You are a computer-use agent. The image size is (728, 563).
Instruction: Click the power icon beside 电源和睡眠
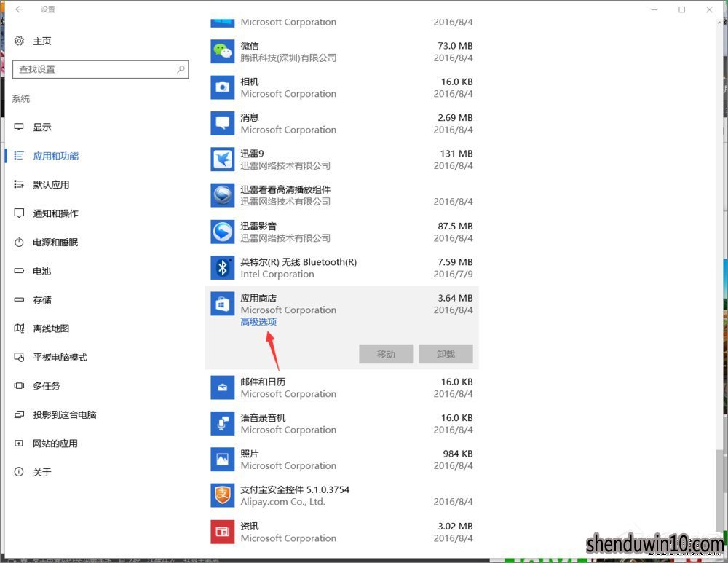pyautogui.click(x=19, y=242)
